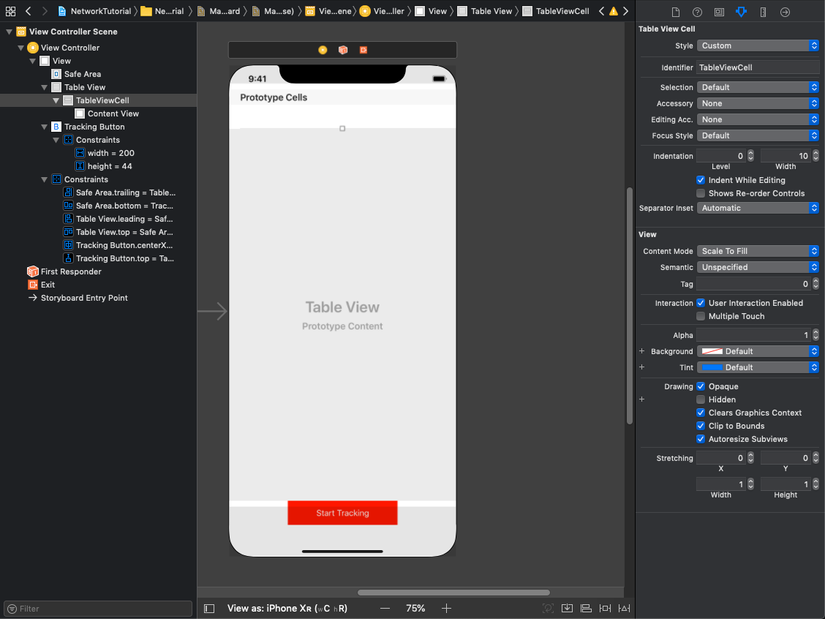
Task: Open the Add New Constraints icon
Action: 605,608
